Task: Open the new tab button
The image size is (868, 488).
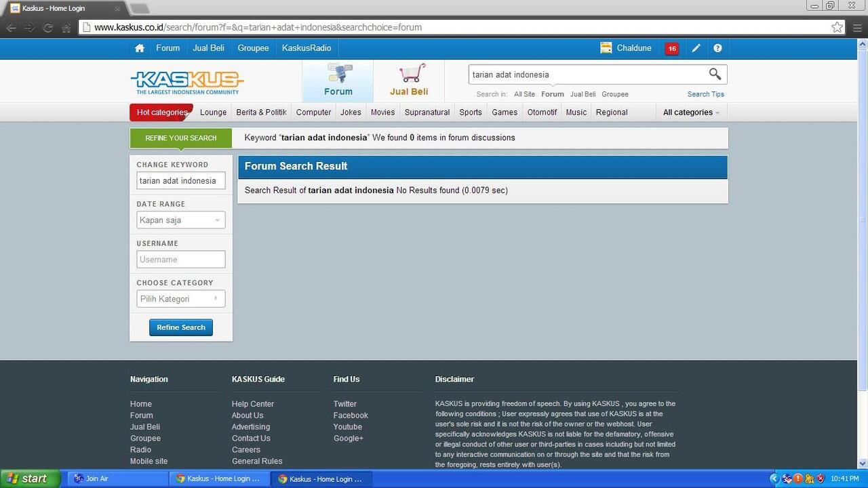Action: pyautogui.click(x=139, y=8)
